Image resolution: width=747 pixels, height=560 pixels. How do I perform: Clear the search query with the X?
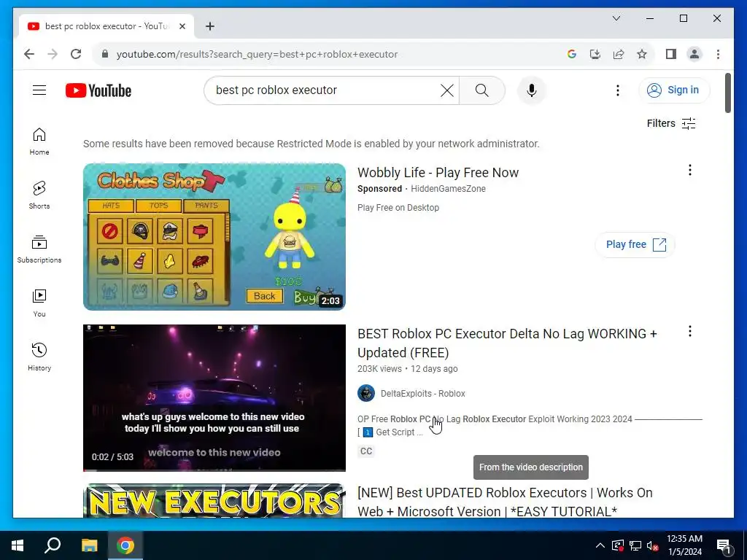pyautogui.click(x=447, y=90)
